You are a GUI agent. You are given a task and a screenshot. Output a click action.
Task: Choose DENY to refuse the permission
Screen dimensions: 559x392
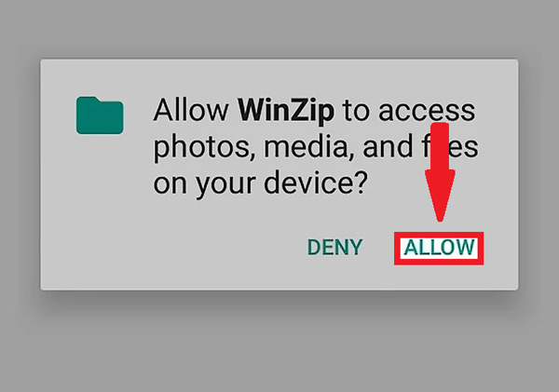[334, 248]
